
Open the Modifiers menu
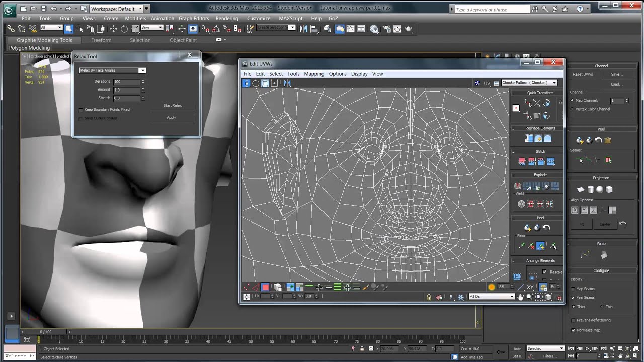click(x=135, y=18)
